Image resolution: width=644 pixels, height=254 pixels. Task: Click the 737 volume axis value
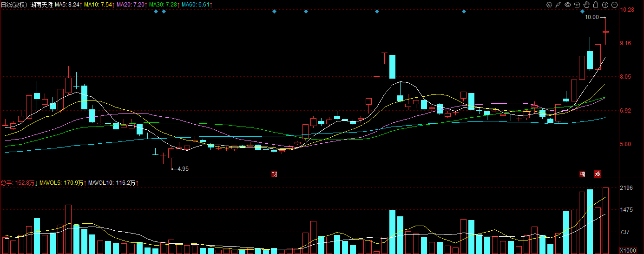point(625,232)
